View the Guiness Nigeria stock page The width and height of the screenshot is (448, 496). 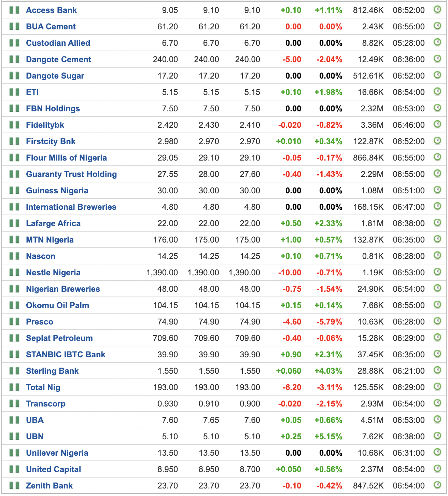click(57, 191)
